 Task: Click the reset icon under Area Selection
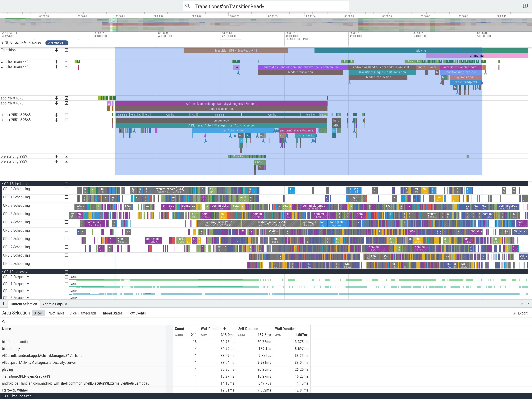click(4, 322)
